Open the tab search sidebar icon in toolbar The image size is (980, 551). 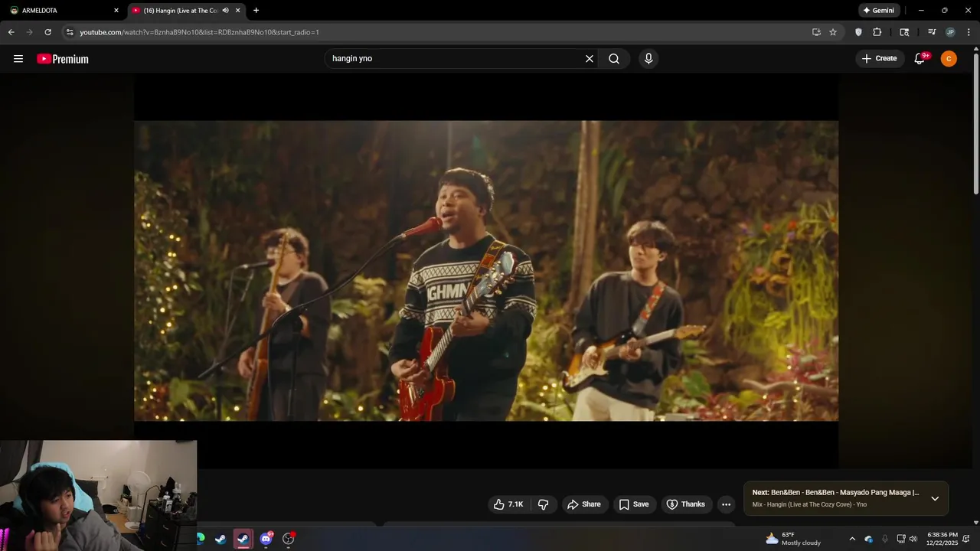pos(904,32)
